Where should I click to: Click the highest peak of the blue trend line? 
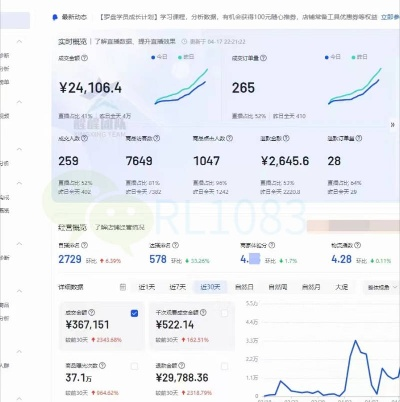[356, 341]
